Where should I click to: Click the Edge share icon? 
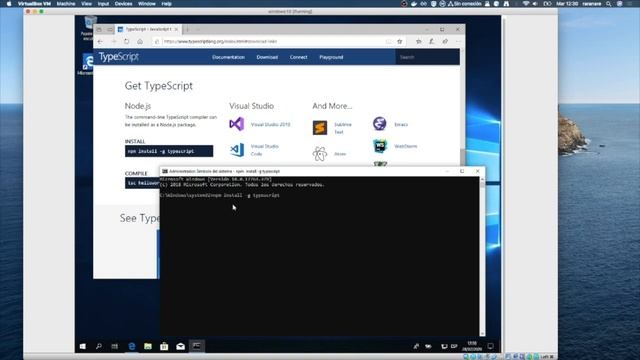coord(445,42)
